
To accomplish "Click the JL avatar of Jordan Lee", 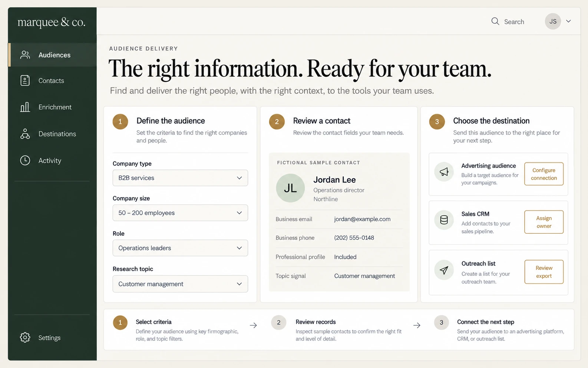I will [290, 188].
